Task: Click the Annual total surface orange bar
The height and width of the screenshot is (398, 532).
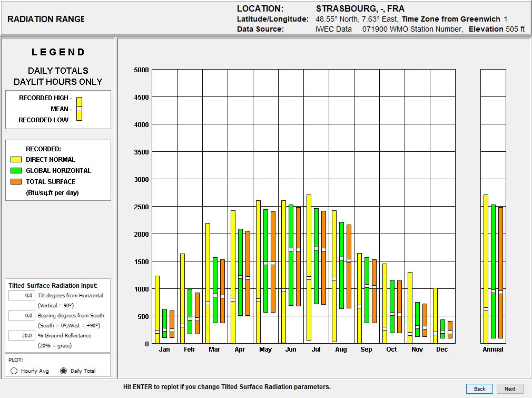Action: [x=501, y=273]
